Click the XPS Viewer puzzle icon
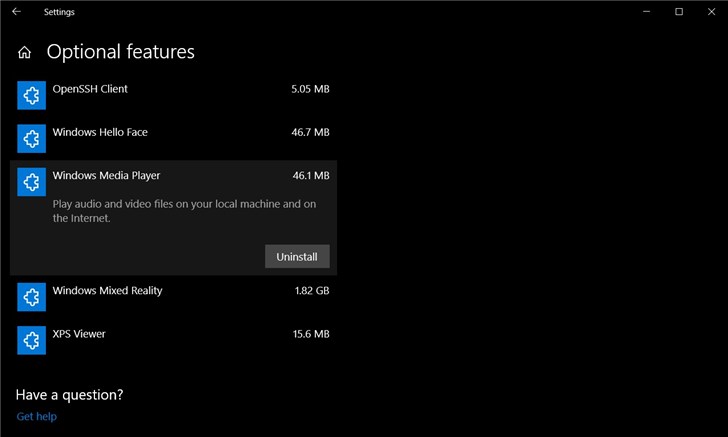This screenshot has height=437, width=728. tap(32, 340)
